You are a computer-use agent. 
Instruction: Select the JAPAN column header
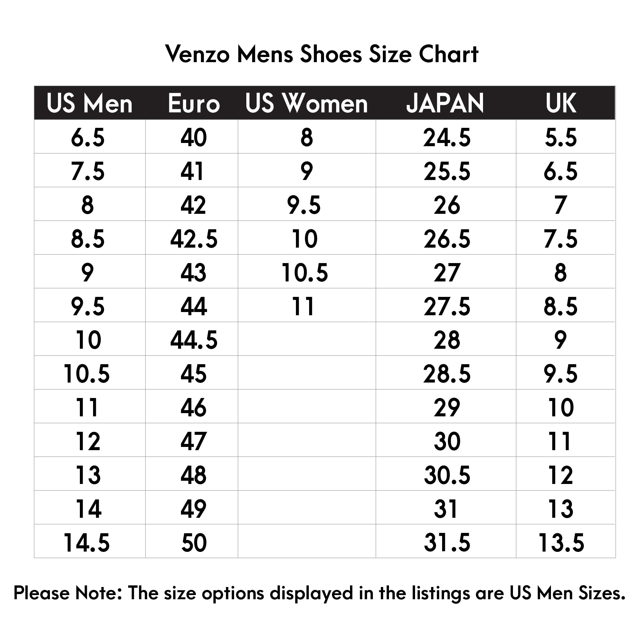coord(445,103)
